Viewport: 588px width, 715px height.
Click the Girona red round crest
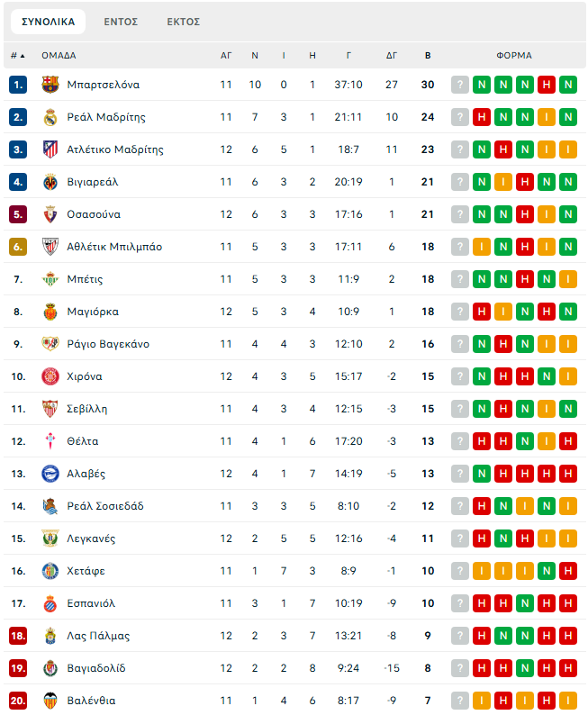[x=50, y=376]
